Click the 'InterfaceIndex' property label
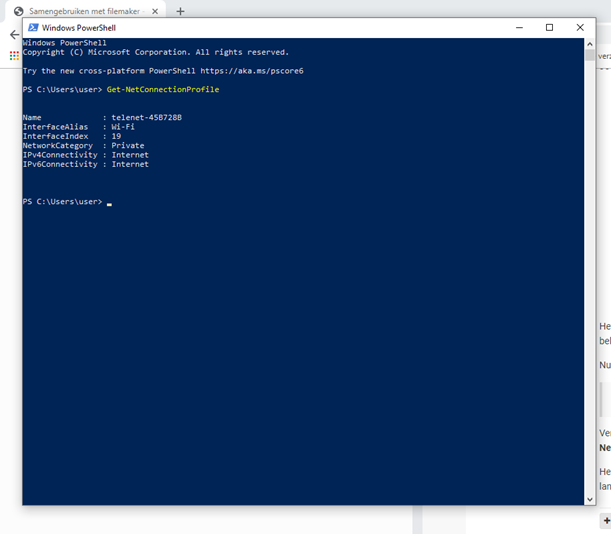The image size is (611, 534). [55, 136]
